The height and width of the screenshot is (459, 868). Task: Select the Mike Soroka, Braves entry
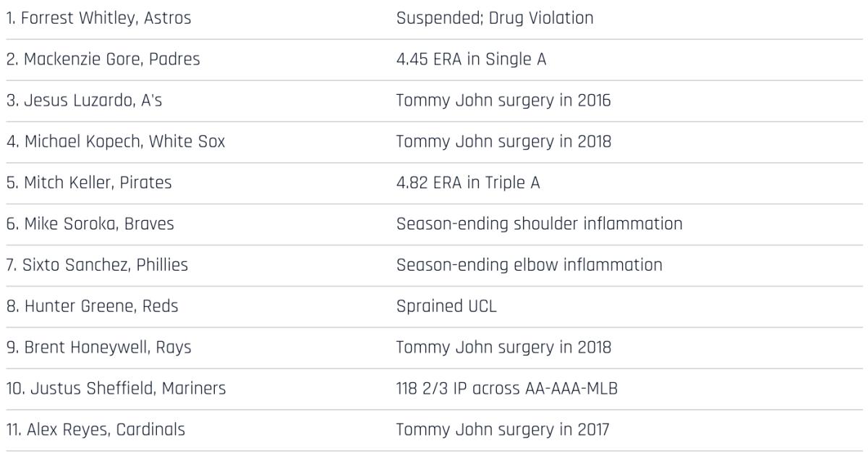point(90,224)
